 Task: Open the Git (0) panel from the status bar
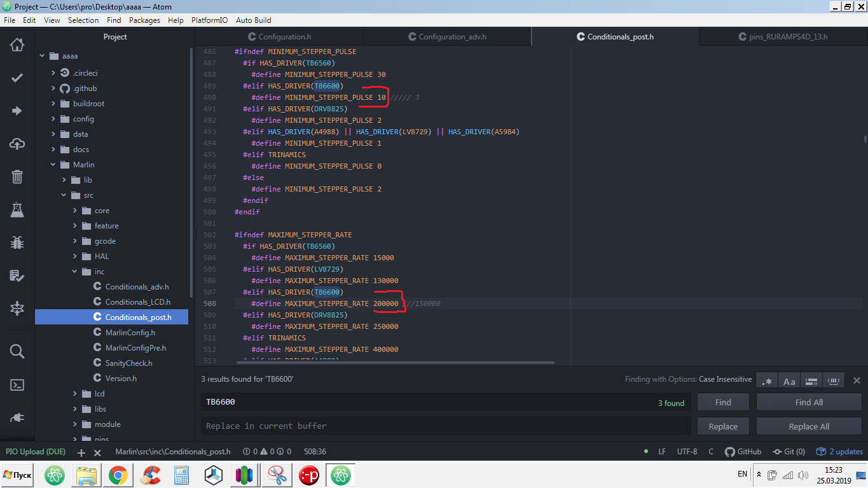[789, 452]
